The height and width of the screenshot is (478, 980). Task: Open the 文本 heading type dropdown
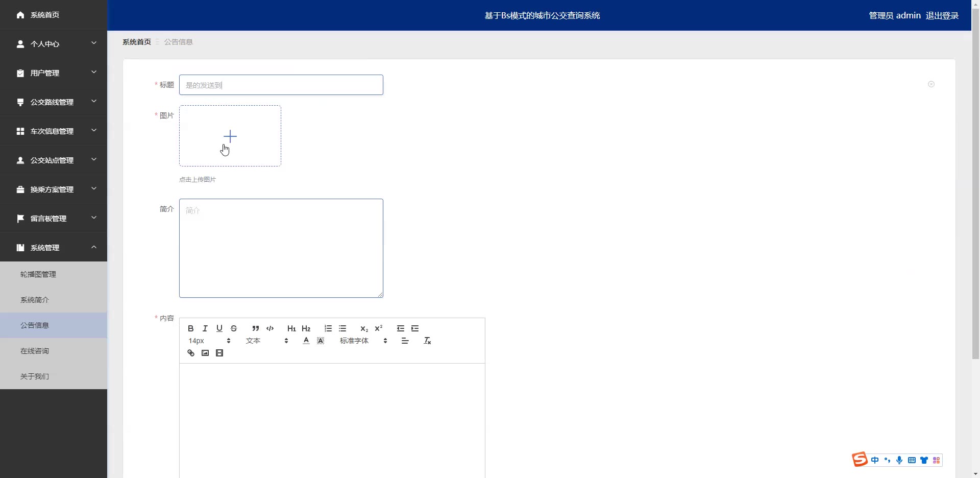(x=267, y=341)
